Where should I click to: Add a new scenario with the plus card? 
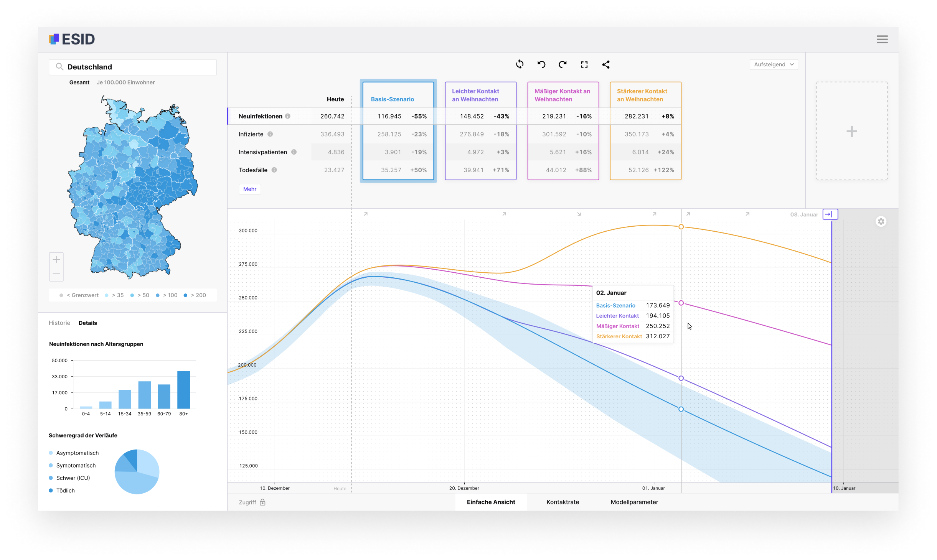[x=851, y=131]
